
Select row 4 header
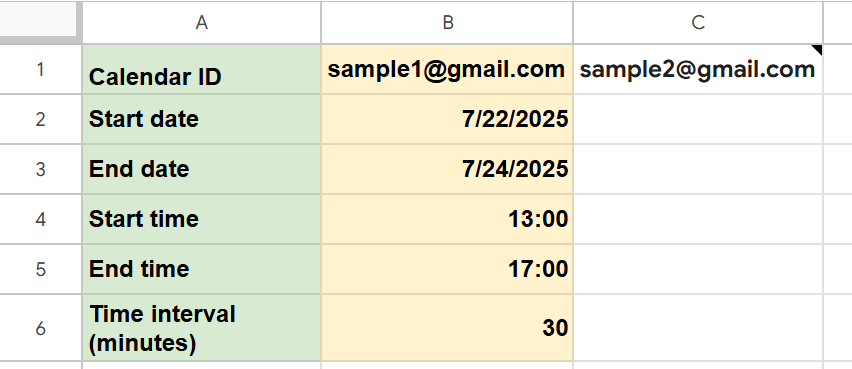pos(41,219)
